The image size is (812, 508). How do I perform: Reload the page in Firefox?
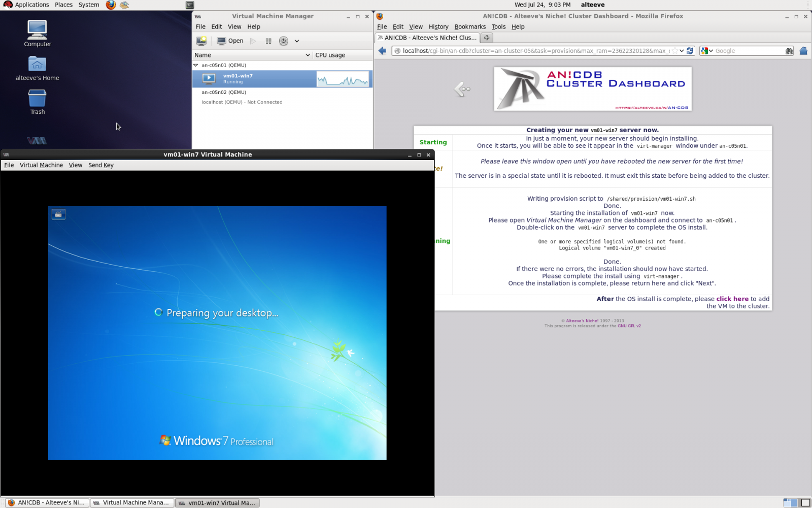(x=690, y=51)
